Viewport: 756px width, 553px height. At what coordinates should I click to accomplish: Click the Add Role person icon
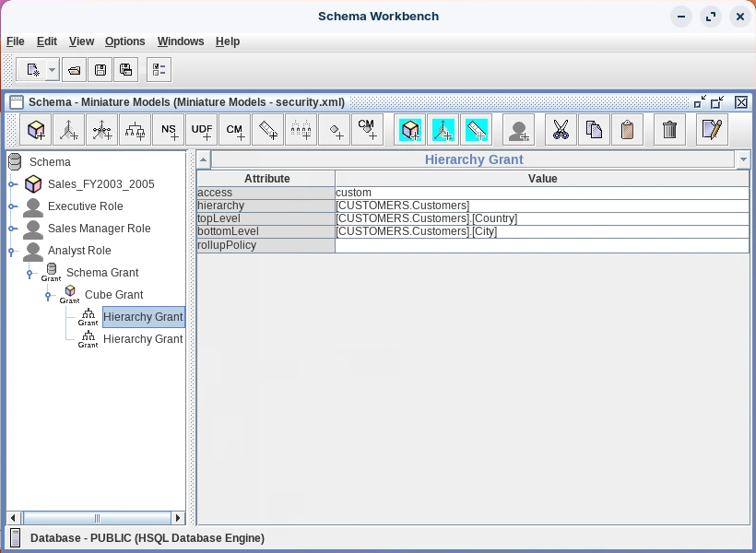point(519,130)
